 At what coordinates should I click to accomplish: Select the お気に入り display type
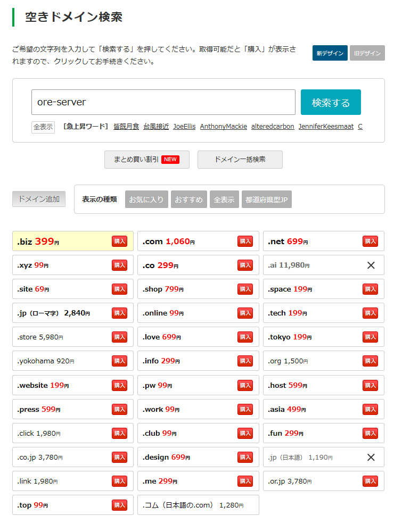(x=146, y=199)
